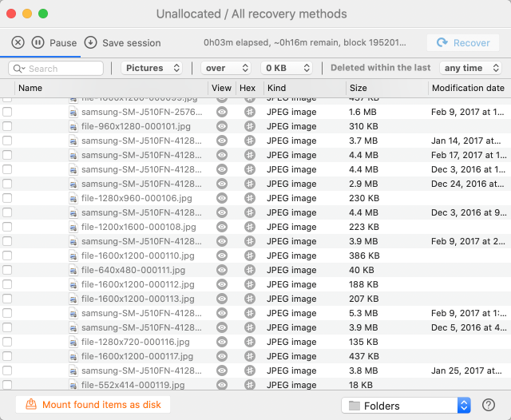Click the scan progress status text

point(305,42)
